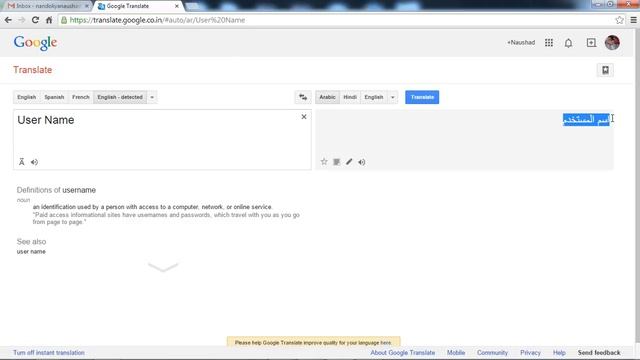The image size is (640, 360).
Task: Open source language dropdown arrow
Action: point(152,97)
